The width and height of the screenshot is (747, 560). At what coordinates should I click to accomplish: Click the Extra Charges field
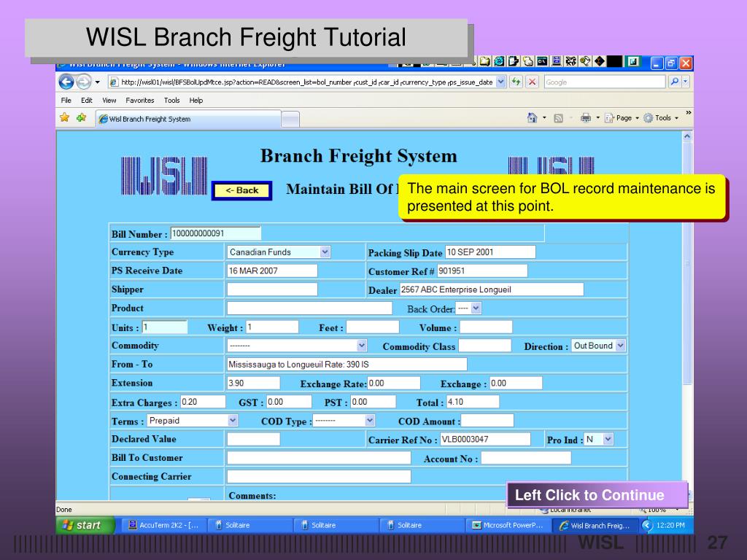203,402
